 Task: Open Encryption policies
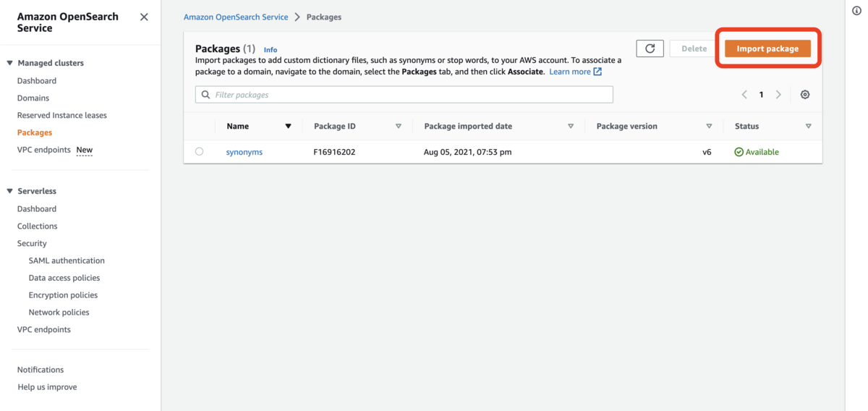[x=63, y=295]
